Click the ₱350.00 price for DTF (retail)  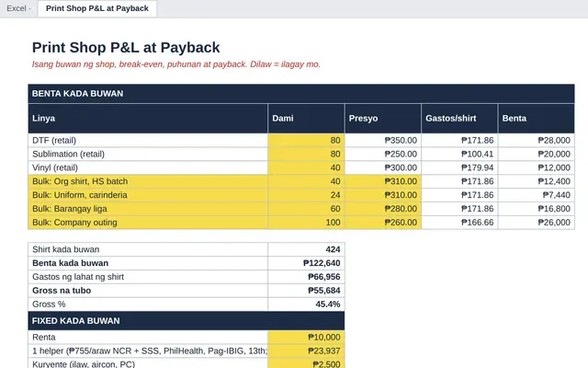tap(383, 141)
